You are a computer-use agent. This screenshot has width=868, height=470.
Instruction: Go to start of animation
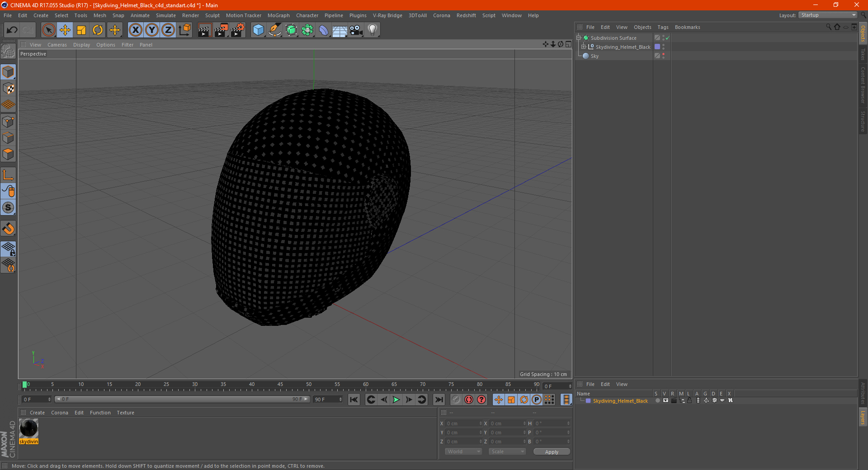(354, 399)
